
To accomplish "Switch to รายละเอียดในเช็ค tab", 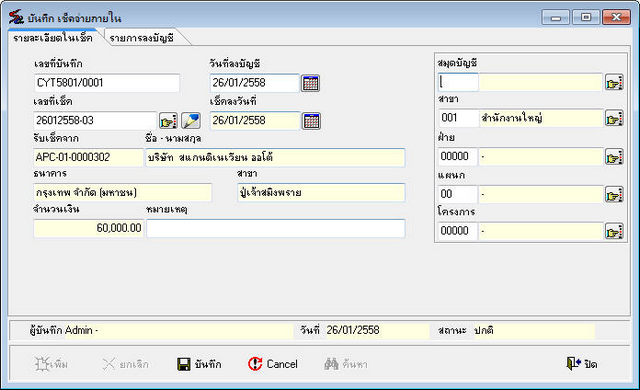I will (53, 38).
